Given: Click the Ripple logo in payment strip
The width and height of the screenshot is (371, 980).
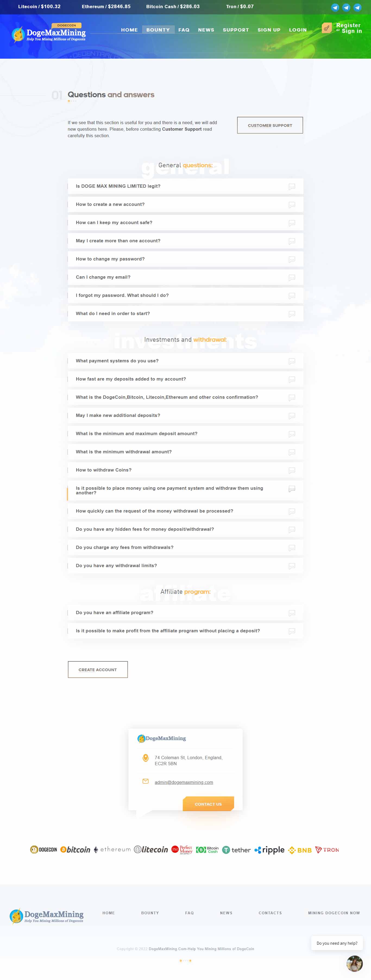Looking at the screenshot, I should click(x=269, y=850).
